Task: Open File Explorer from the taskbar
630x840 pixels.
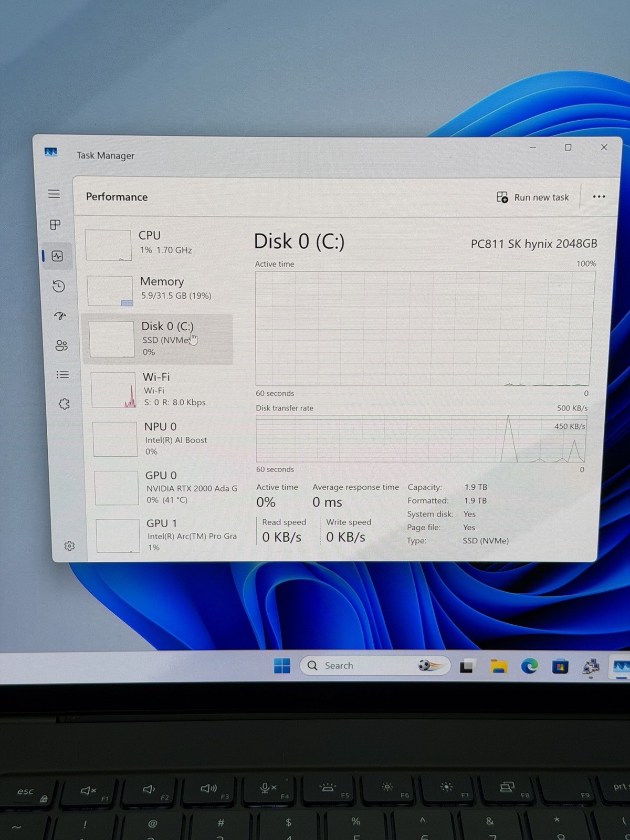Action: [x=498, y=667]
